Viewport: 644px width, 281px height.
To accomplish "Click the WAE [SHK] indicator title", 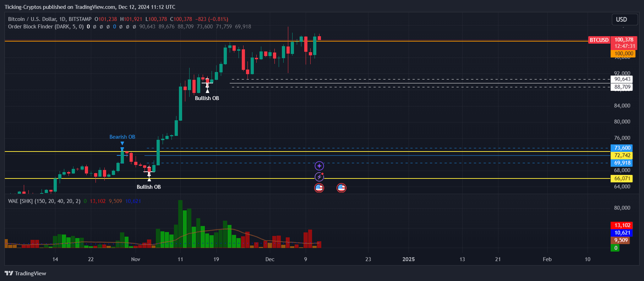I will point(44,201).
